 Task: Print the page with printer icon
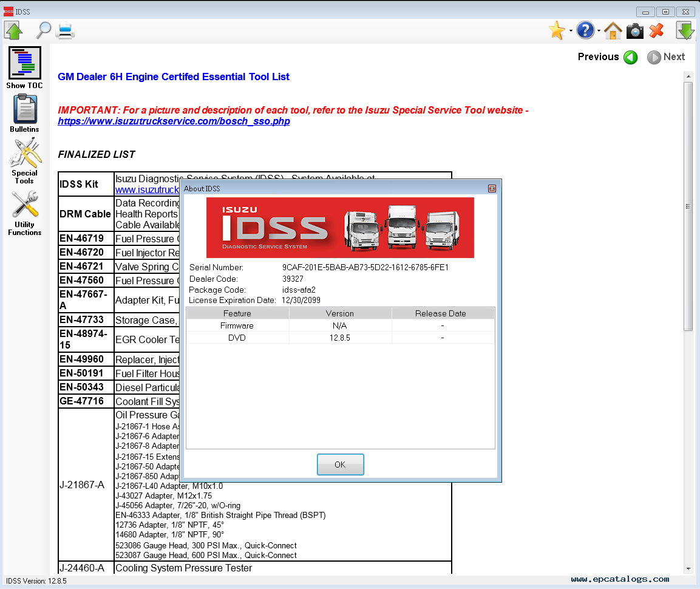[x=65, y=30]
